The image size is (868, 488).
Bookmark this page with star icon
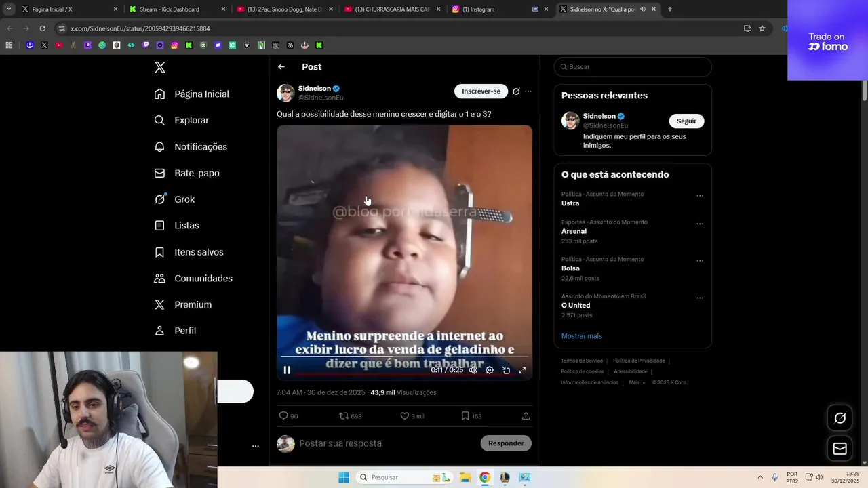pyautogui.click(x=762, y=28)
